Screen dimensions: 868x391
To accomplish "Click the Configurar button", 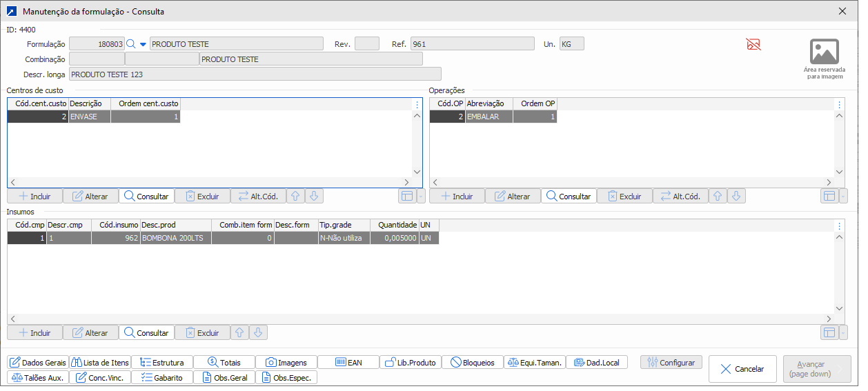I will (x=671, y=362).
